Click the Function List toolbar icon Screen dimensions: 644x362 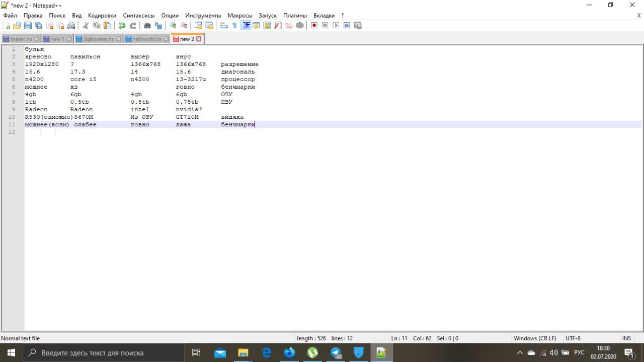tap(278, 26)
